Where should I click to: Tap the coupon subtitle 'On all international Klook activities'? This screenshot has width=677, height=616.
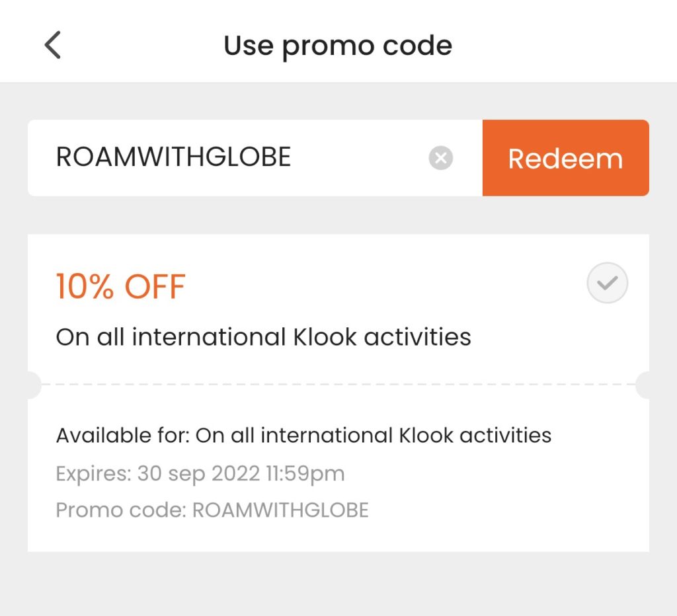[263, 336]
